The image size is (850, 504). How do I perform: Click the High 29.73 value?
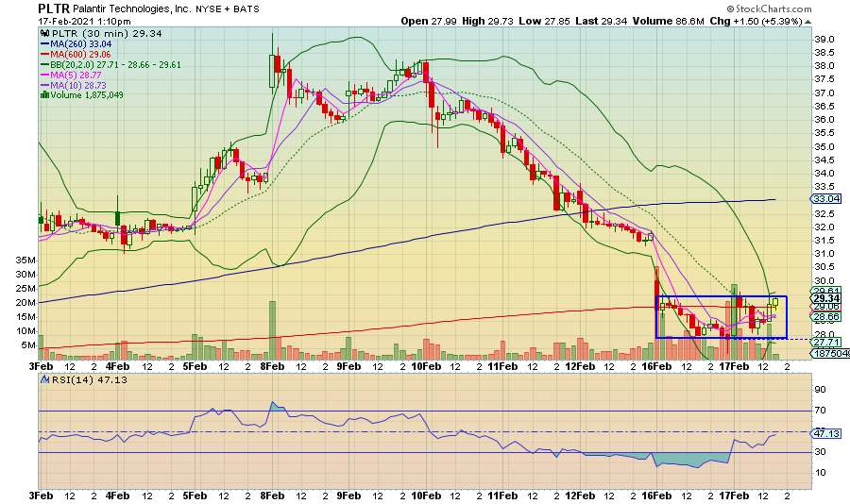point(488,21)
